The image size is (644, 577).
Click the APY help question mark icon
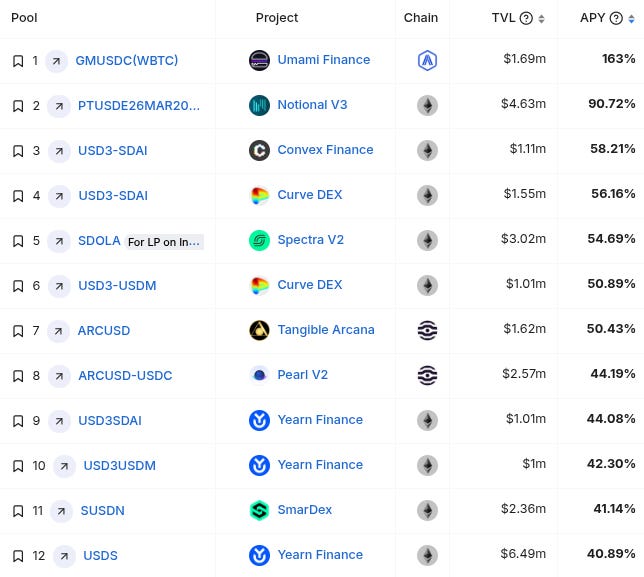pyautogui.click(x=616, y=18)
